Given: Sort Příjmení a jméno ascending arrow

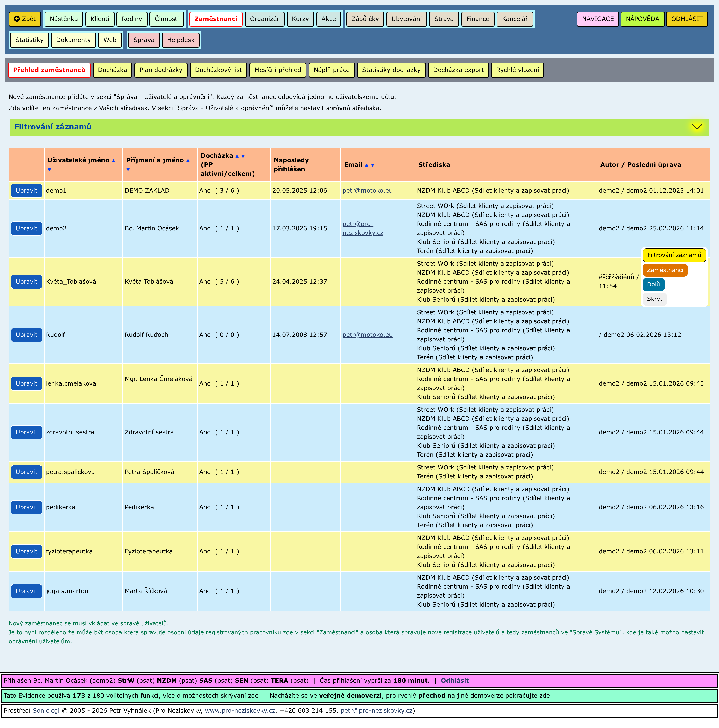Looking at the screenshot, I should pos(188,161).
